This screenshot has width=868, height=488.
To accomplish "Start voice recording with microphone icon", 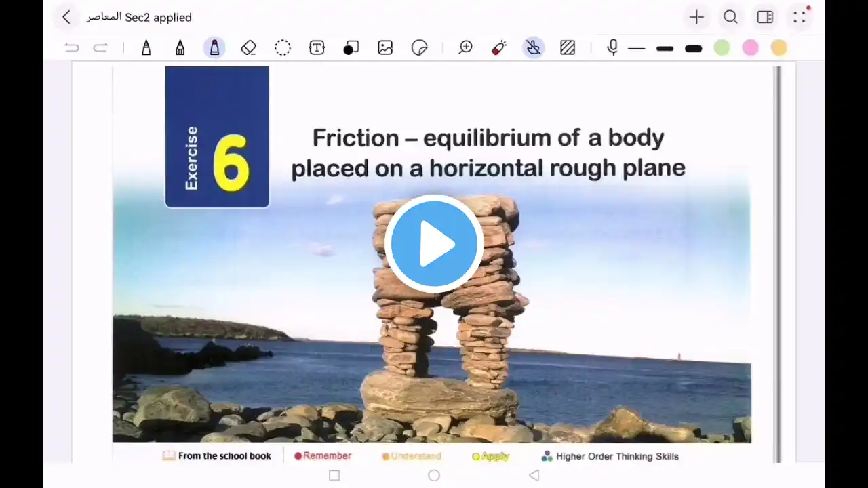I will coord(612,47).
